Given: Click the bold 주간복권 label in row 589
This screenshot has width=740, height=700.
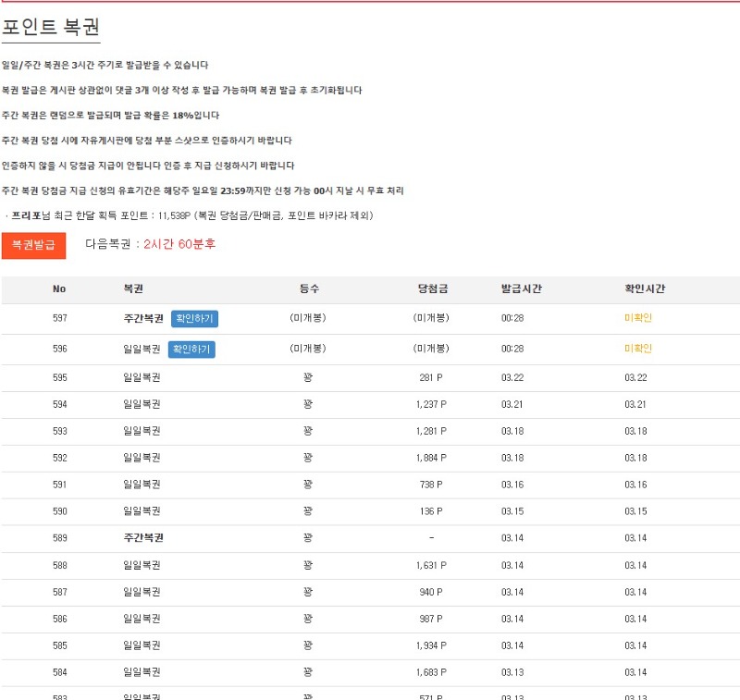Looking at the screenshot, I should pyautogui.click(x=143, y=538).
